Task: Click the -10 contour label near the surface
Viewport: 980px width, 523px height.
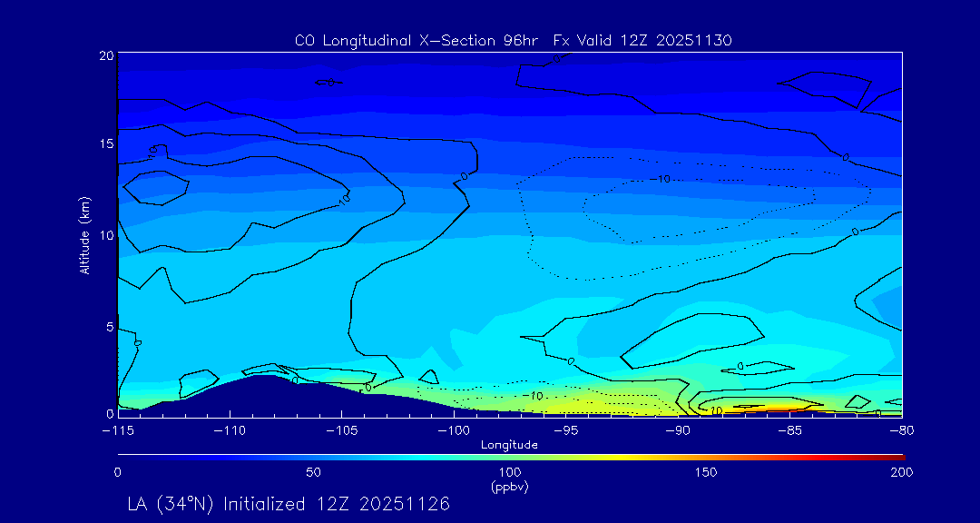Action: point(532,396)
